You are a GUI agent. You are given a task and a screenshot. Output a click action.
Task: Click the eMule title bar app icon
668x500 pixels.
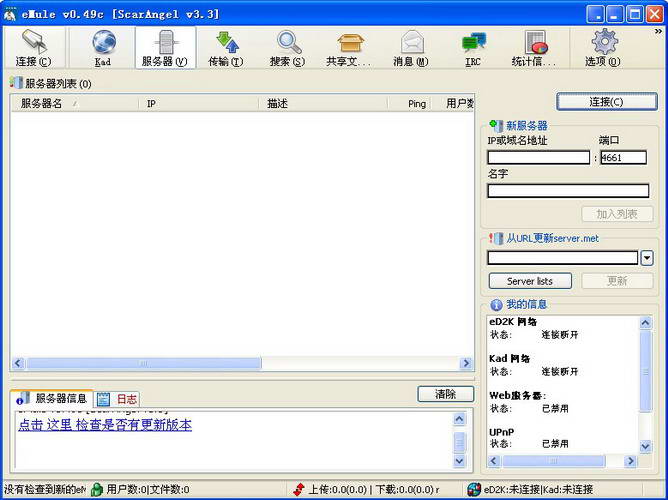click(10, 14)
